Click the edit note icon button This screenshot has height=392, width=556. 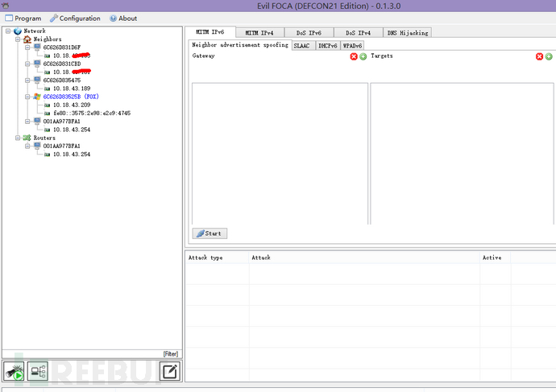pyautogui.click(x=170, y=371)
